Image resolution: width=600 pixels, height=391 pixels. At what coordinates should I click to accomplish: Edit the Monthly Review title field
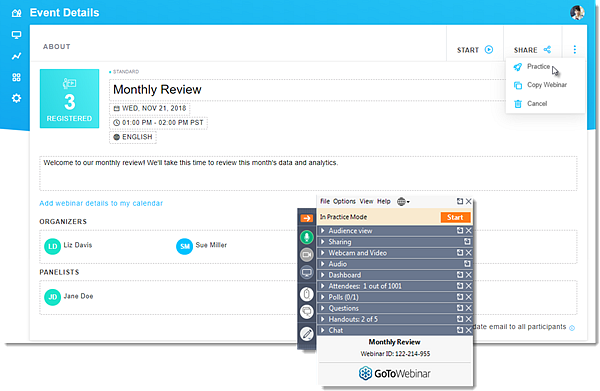pos(308,90)
